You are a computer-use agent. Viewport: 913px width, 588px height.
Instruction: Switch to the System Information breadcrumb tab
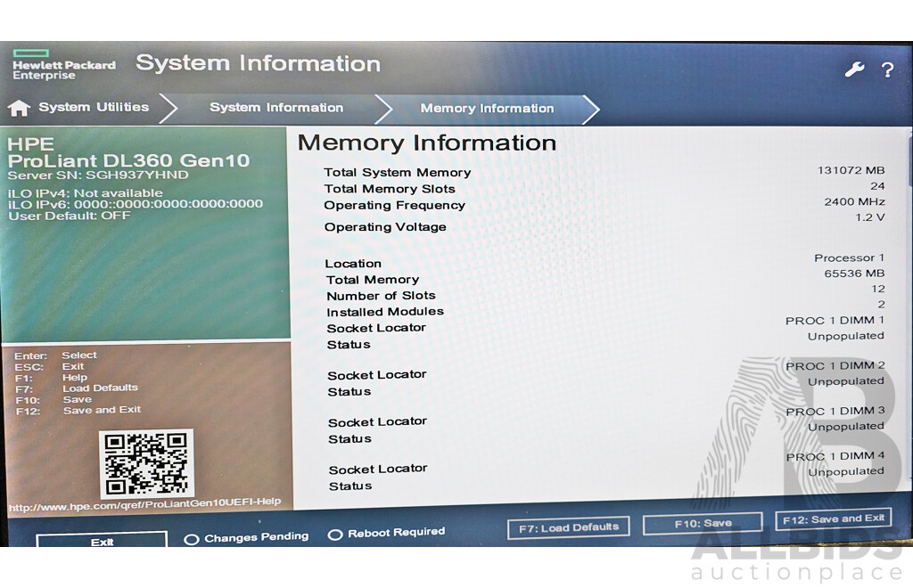click(x=276, y=108)
